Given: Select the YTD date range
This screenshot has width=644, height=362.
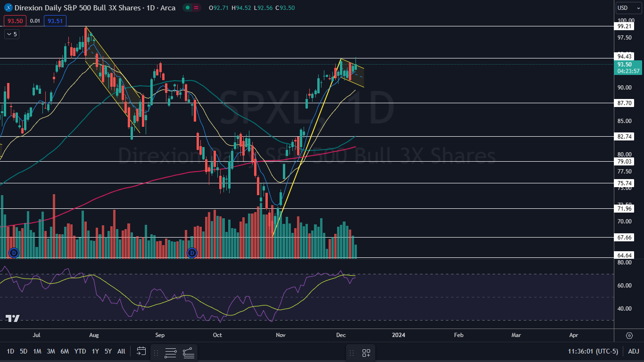Looking at the screenshot, I should tap(80, 351).
